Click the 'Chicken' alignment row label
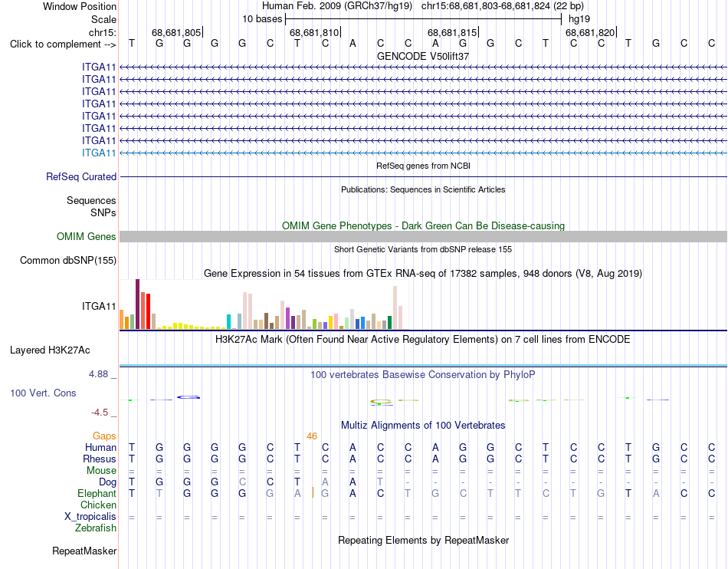This screenshot has height=569, width=728. (98, 505)
